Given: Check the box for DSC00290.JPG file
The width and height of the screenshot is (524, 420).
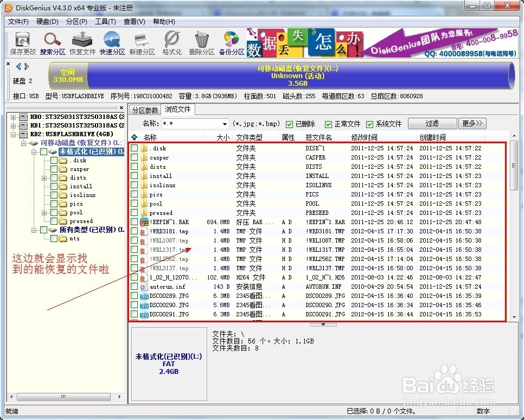Looking at the screenshot, I should 135,304.
